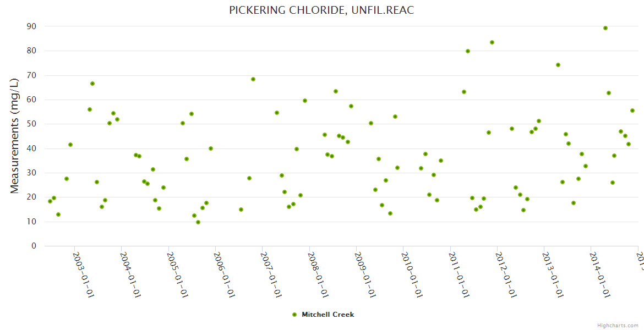The image size is (644, 330).
Task: Click the late-2011 point near 83 mg/L
Action: (492, 42)
